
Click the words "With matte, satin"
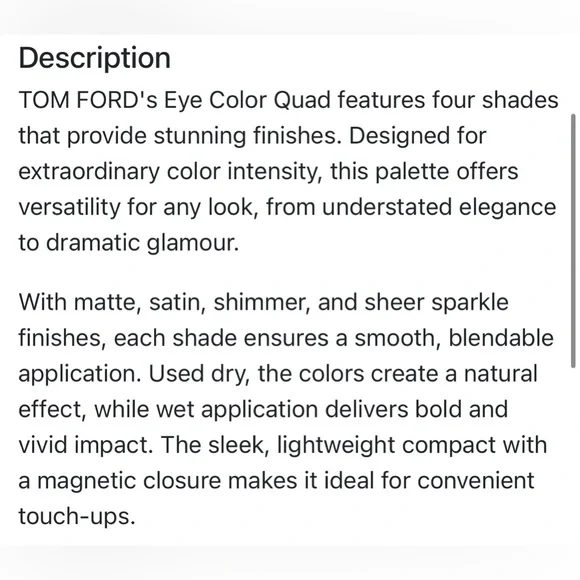109,302
